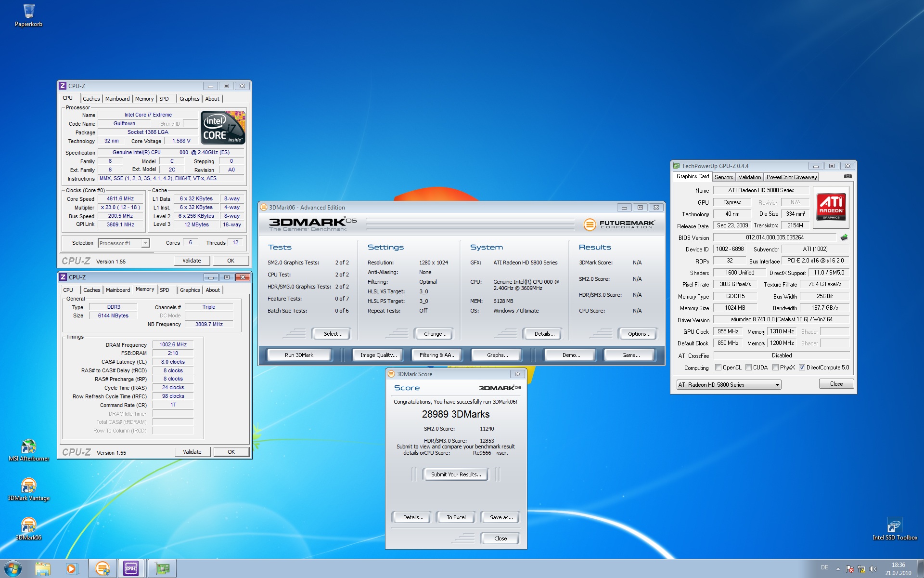Switch to Mainboard tab in top CPU-Z
This screenshot has width=924, height=578.
coord(117,99)
